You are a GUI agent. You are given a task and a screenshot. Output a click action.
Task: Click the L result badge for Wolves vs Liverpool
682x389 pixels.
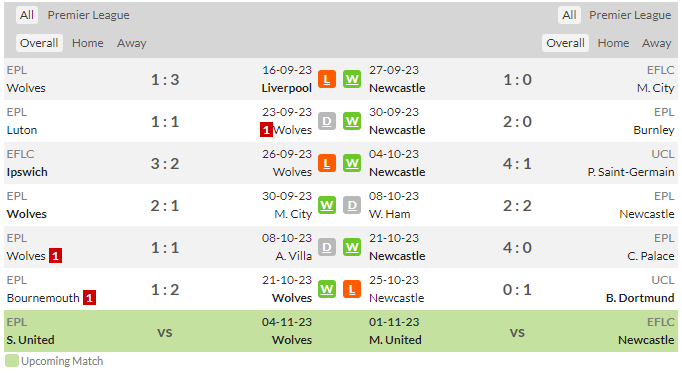(x=327, y=80)
